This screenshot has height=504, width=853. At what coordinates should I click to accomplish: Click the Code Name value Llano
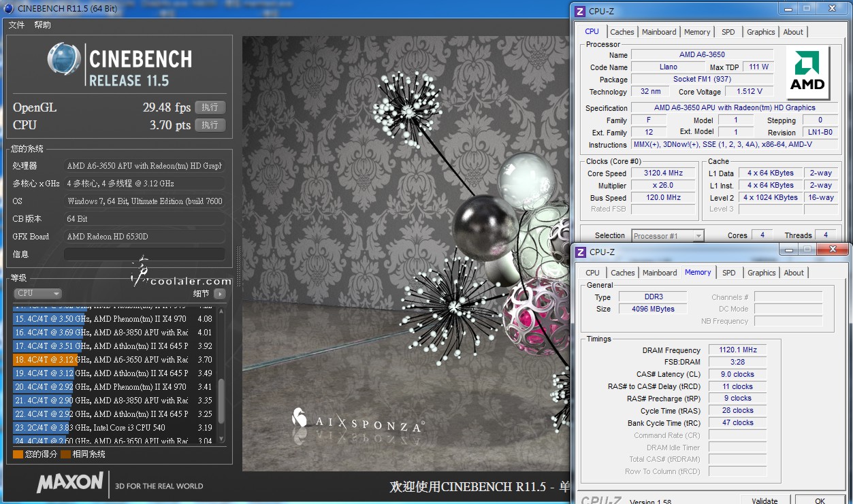669,67
